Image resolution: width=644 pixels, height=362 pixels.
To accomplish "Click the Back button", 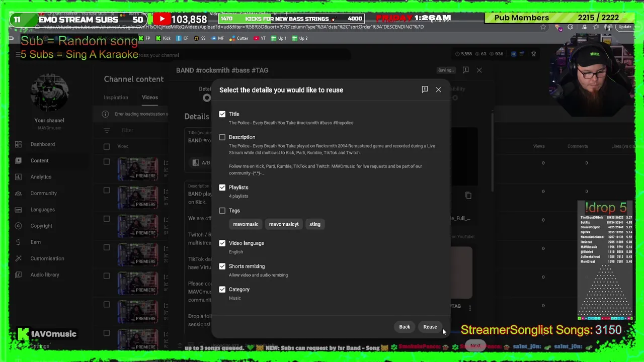I will (x=405, y=327).
